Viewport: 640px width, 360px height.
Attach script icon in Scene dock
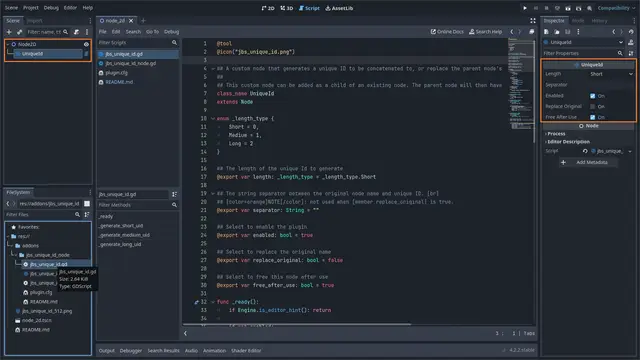(76, 32)
